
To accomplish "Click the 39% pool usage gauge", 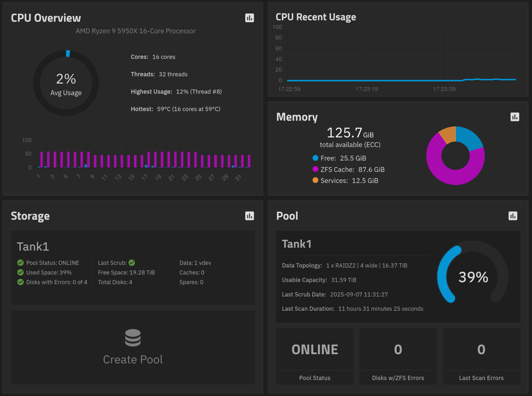I will tap(473, 277).
